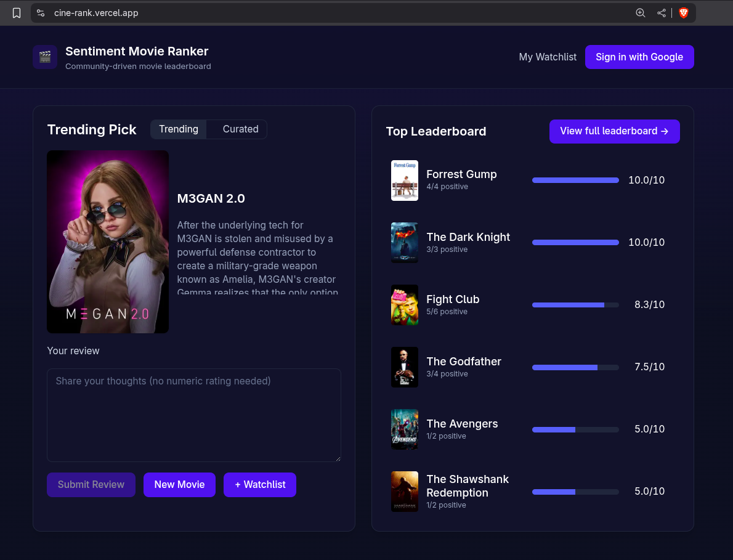Open the M3GAN 2.0 movie poster

point(107,241)
